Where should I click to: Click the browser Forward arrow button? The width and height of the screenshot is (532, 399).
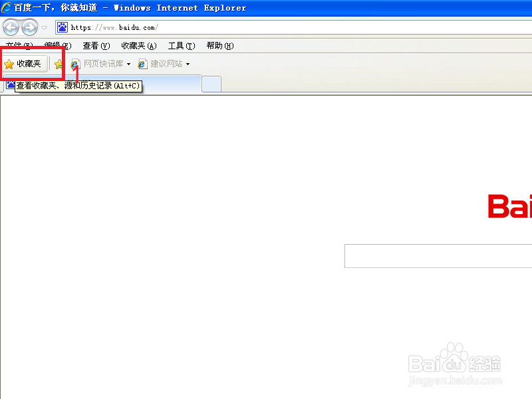click(29, 27)
